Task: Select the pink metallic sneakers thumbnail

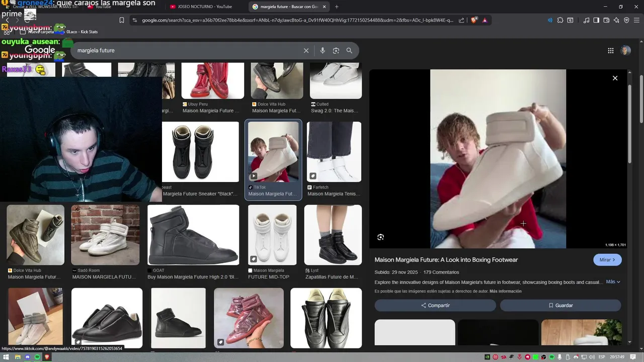Action: (249, 318)
